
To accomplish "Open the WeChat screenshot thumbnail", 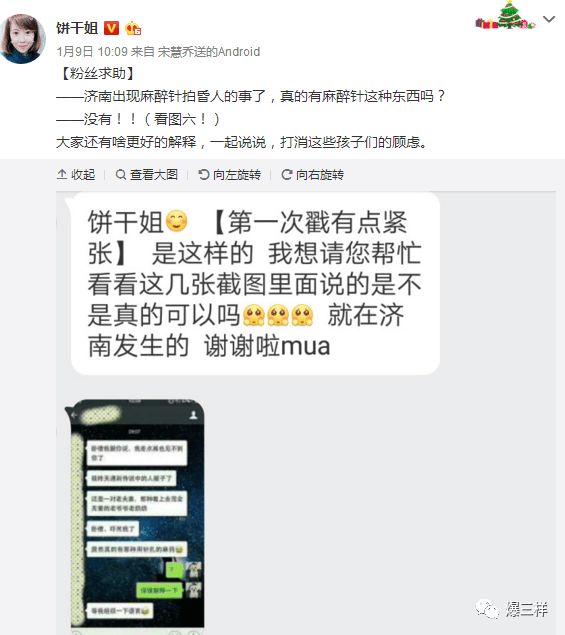I will (138, 514).
